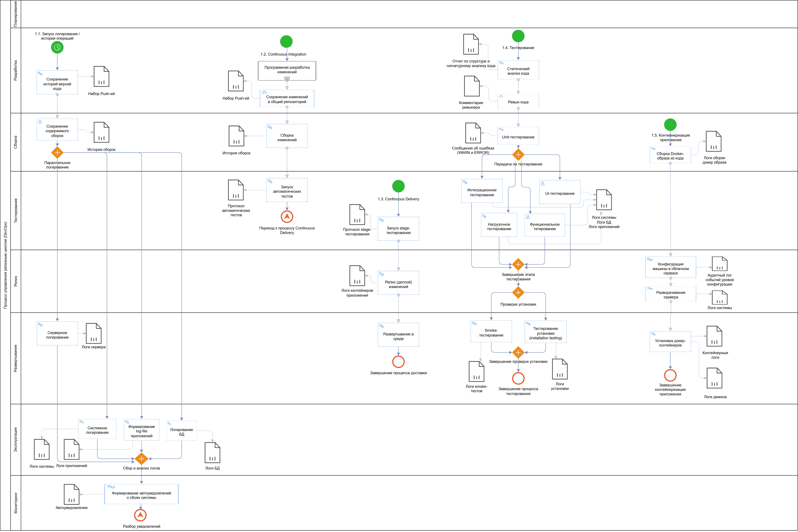Select the Сборка Docker-образа из кода task
The image size is (798, 532).
[670, 155]
